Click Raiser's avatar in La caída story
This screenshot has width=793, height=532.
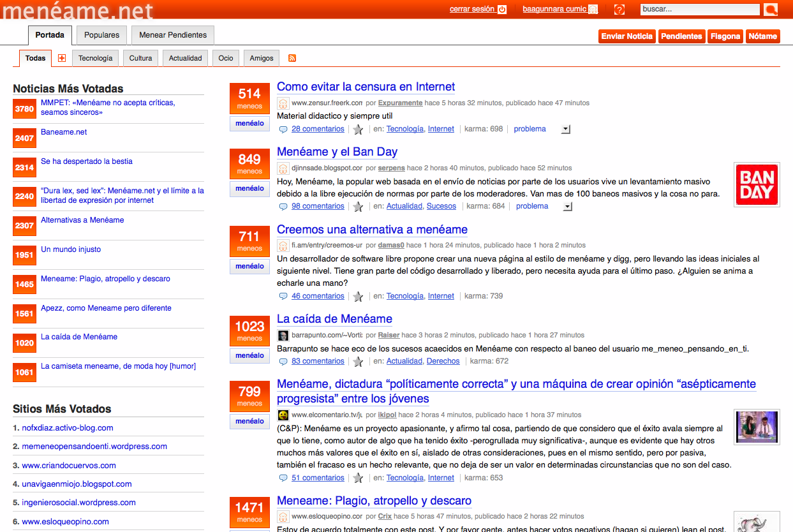(283, 335)
